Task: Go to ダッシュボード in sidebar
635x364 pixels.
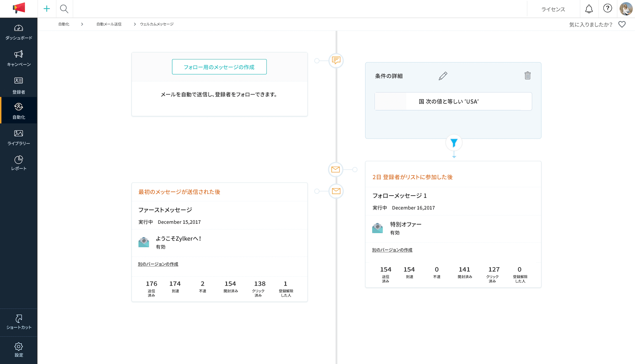Action: [x=19, y=32]
